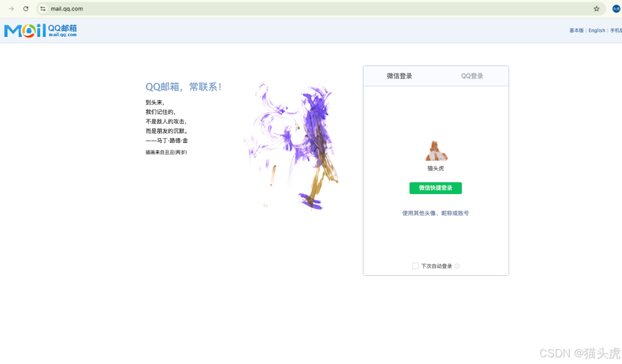Click the text 插画来自丑丑(两岁)
Screen dimensions: 622x364
[x=166, y=152]
